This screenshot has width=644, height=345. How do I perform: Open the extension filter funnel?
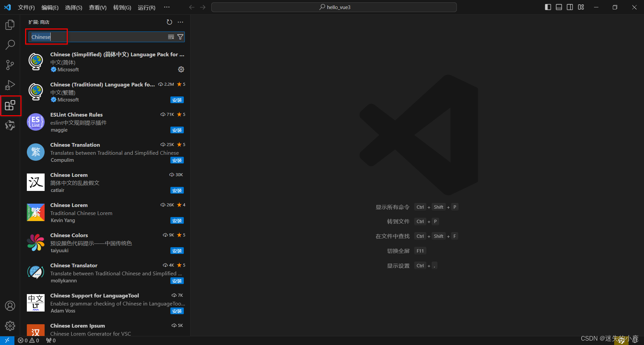tap(180, 37)
